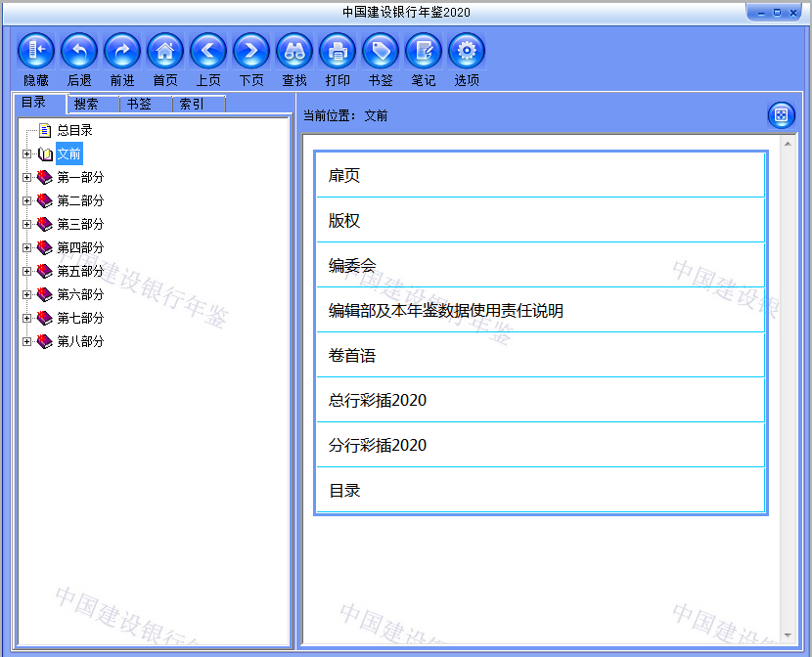Maximize the 中国建设银行年鉴2020 window
Image resolution: width=812 pixels, height=657 pixels.
tap(777, 13)
